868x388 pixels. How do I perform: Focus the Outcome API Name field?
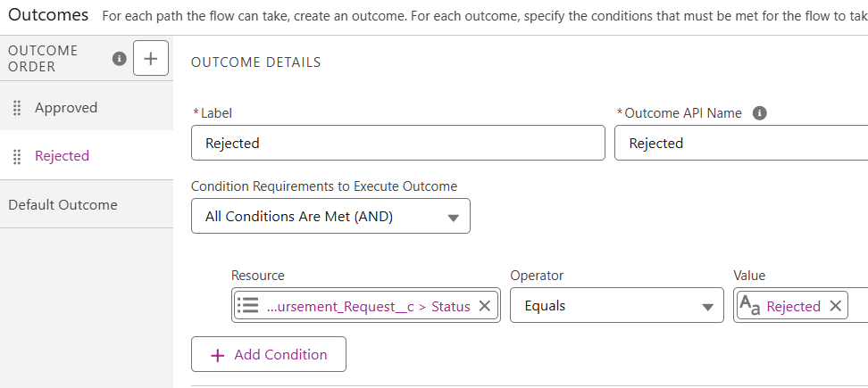click(x=741, y=143)
